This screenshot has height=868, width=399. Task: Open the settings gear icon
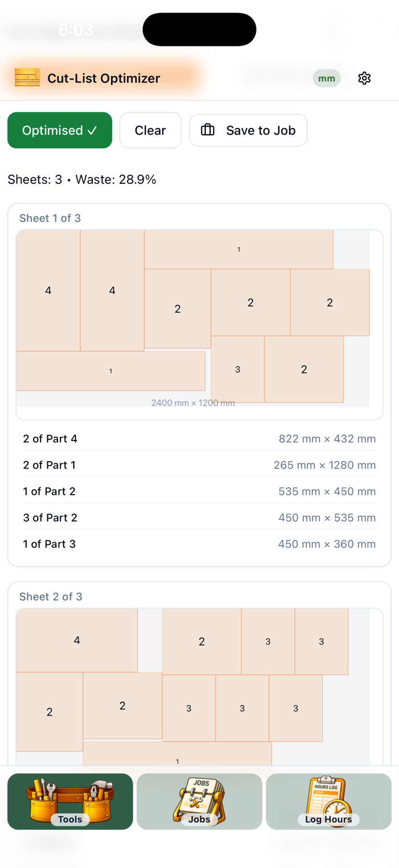tap(364, 78)
